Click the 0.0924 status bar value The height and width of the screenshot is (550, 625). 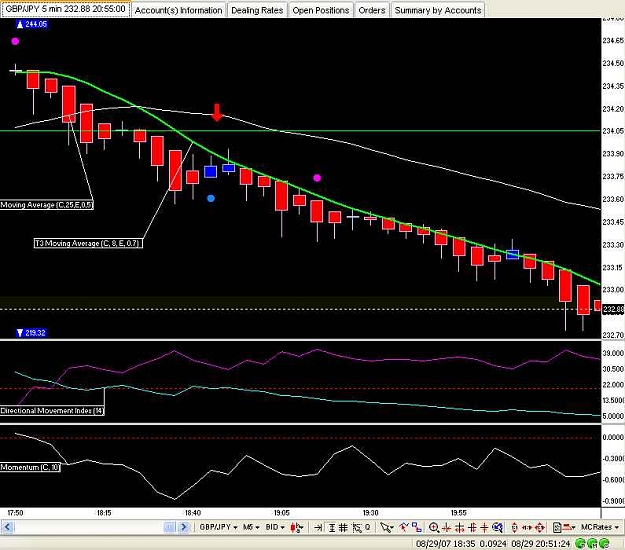(493, 543)
